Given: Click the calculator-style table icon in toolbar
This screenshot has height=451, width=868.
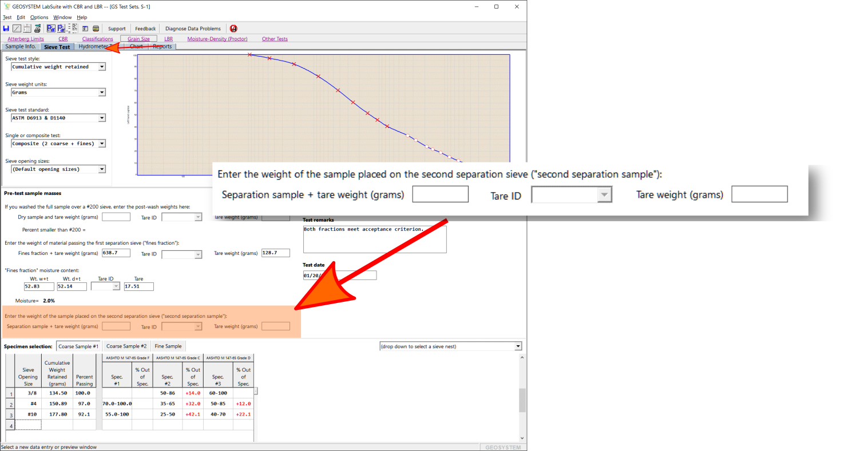Looking at the screenshot, I should [27, 29].
